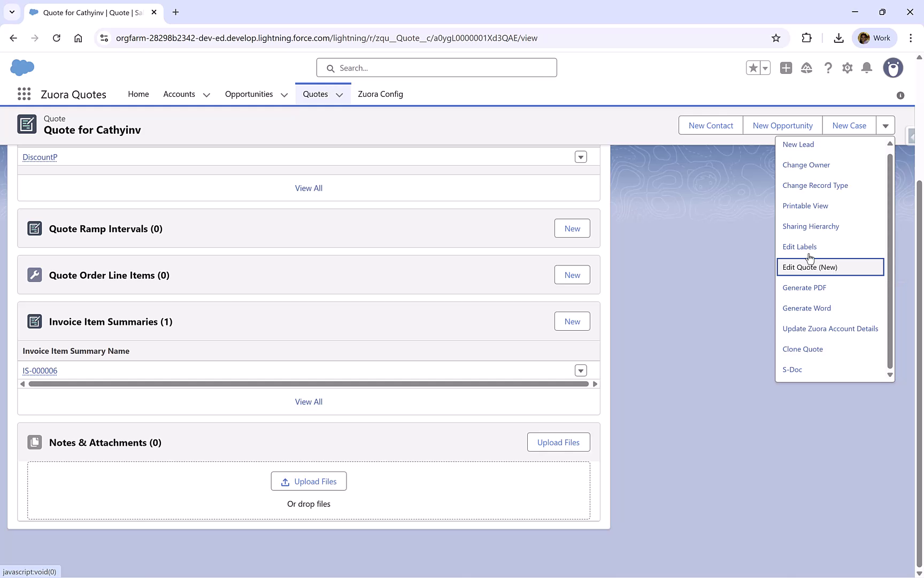This screenshot has width=924, height=578.
Task: Click the Notes & Attachments icon
Action: [34, 442]
